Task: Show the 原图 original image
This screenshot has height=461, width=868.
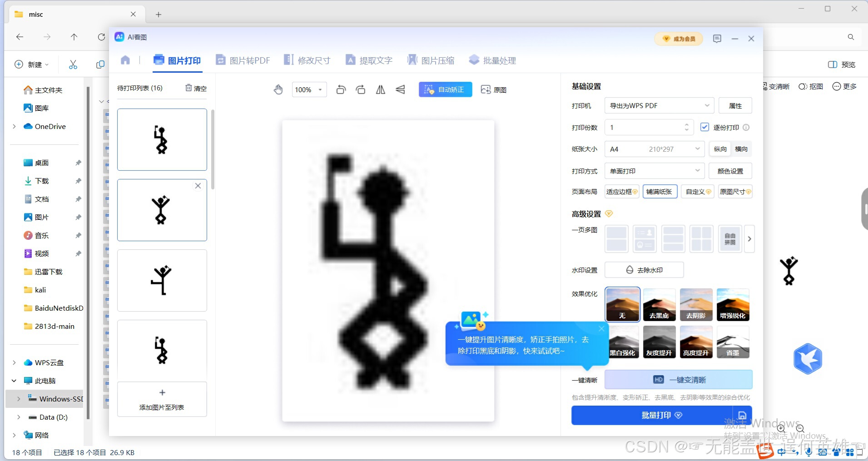Action: pyautogui.click(x=493, y=90)
